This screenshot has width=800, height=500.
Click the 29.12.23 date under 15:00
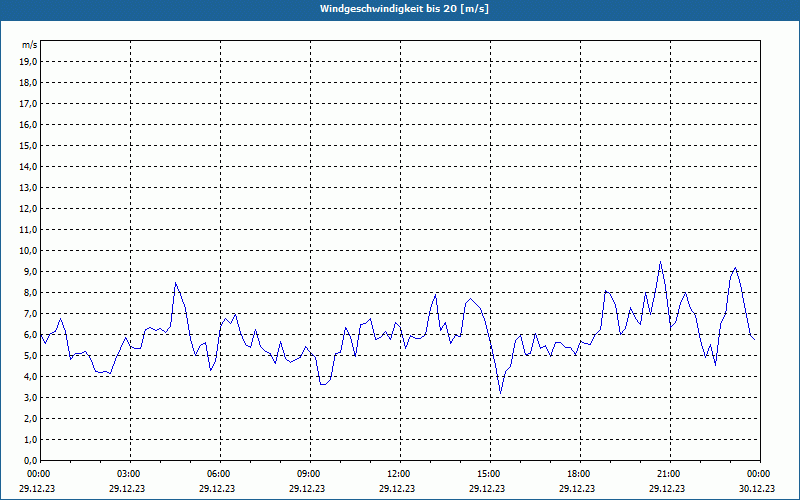click(x=487, y=488)
